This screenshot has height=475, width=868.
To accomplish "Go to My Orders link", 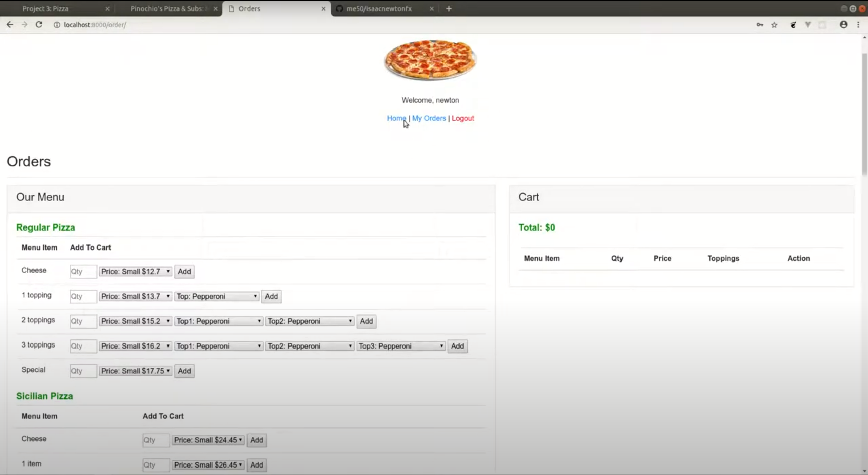I will point(429,118).
